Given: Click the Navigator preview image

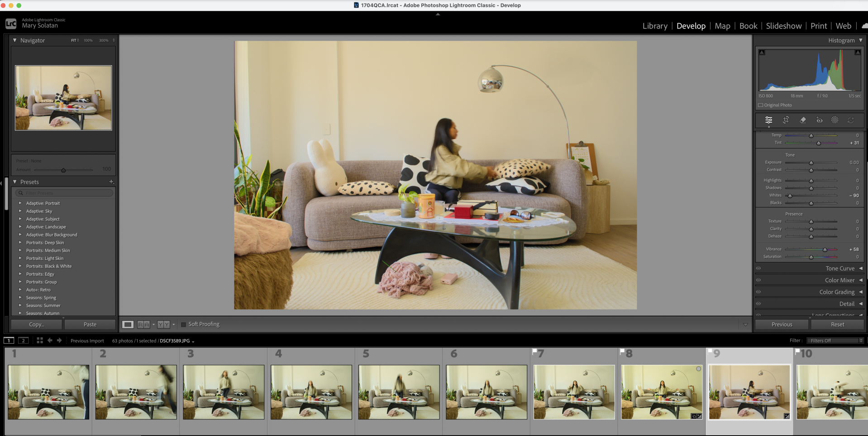Looking at the screenshot, I should [x=63, y=98].
